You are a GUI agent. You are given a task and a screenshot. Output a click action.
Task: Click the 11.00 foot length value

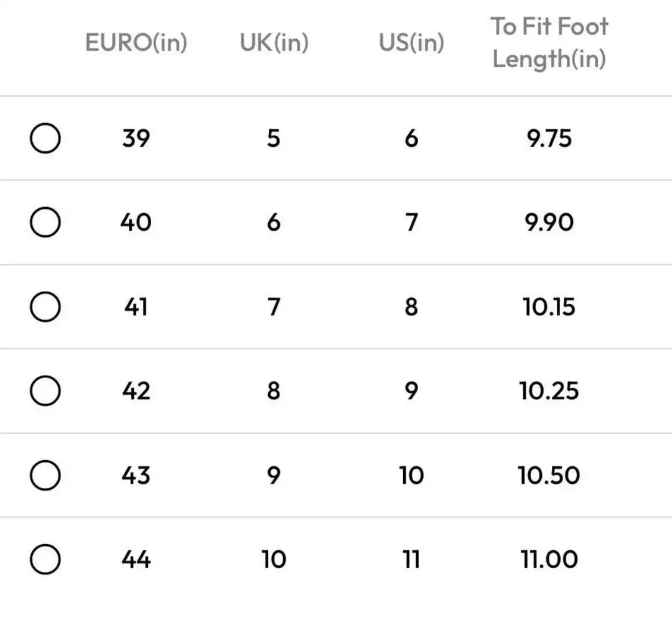click(549, 560)
